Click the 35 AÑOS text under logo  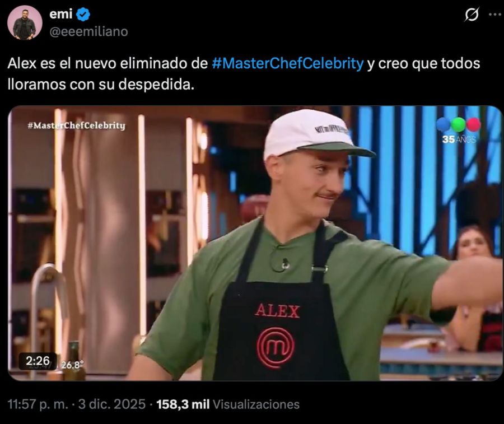click(x=459, y=139)
